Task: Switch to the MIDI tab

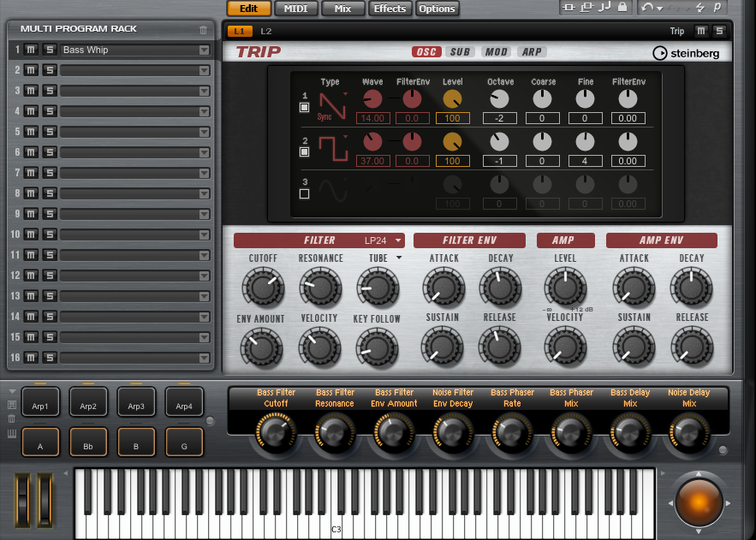Action: (296, 9)
